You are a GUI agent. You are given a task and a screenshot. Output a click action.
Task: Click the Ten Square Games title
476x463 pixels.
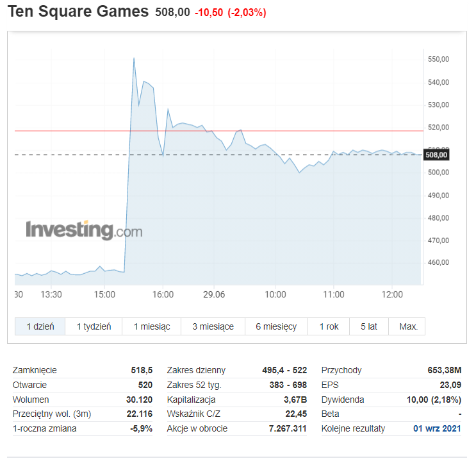[78, 12]
